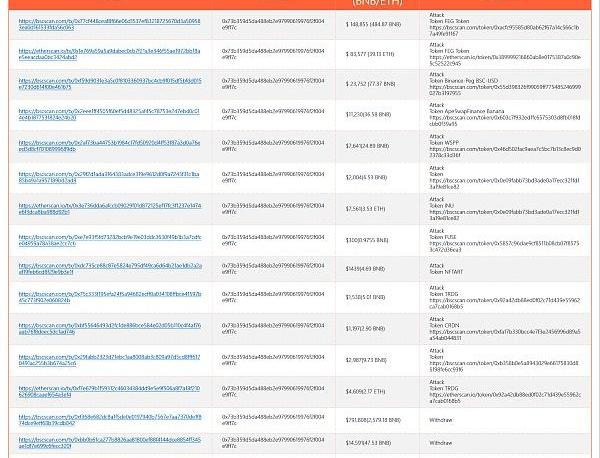The width and height of the screenshot is (600, 458).
Task: Click the CRDN token bscscan URL text
Action: click(504, 334)
